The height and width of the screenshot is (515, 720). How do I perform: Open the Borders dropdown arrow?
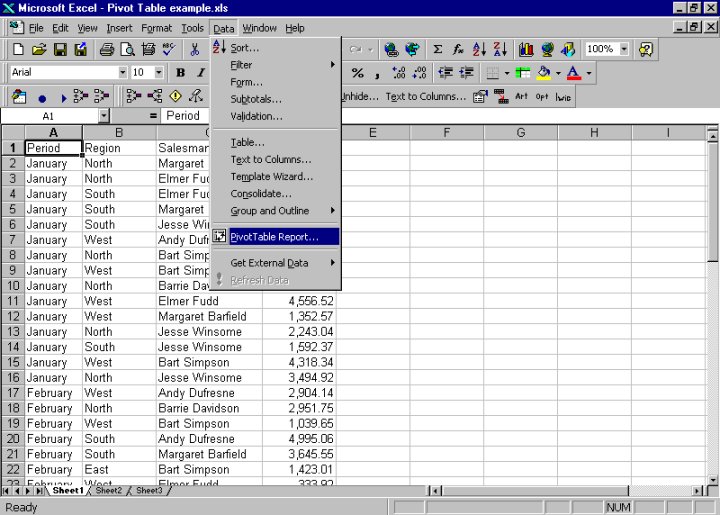tap(507, 73)
